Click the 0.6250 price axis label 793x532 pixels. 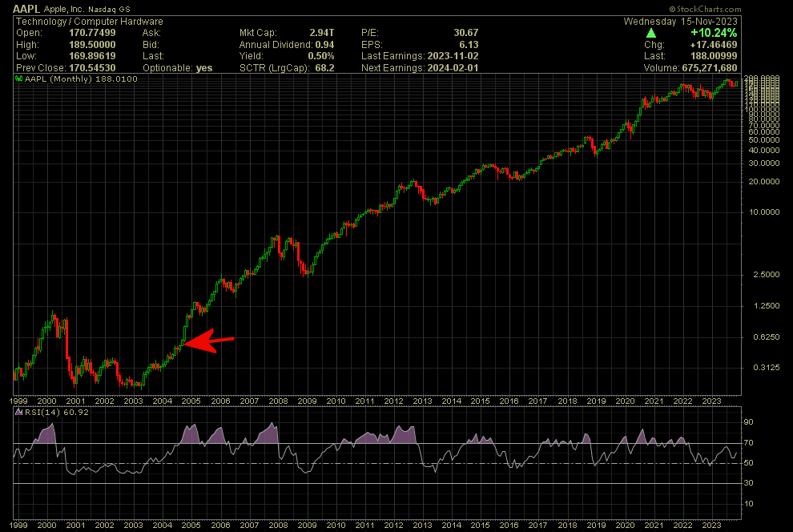pyautogui.click(x=767, y=337)
